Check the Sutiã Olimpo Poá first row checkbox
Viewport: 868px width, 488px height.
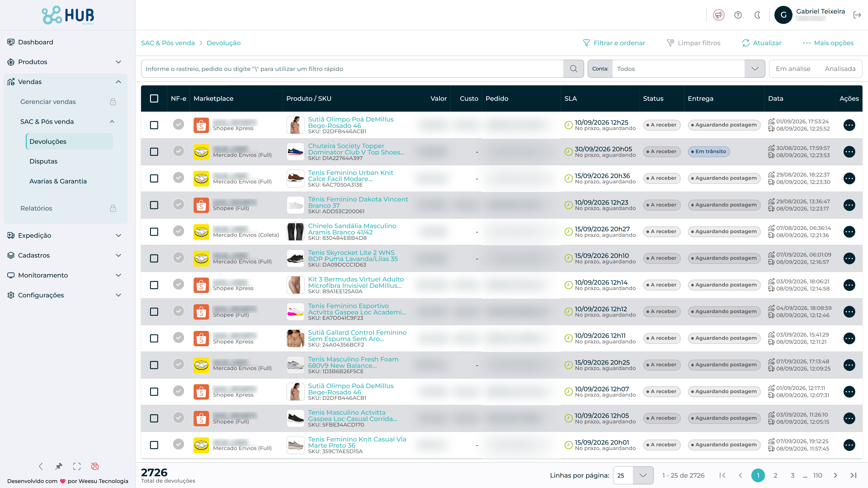[154, 125]
